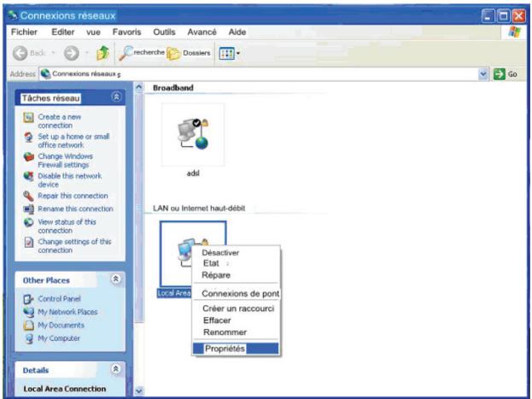The width and height of the screenshot is (532, 399).
Task: Open the Aide menu
Action: pyautogui.click(x=237, y=32)
